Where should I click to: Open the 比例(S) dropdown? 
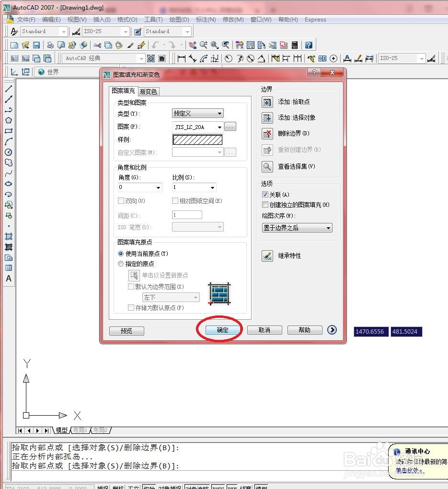194,187
